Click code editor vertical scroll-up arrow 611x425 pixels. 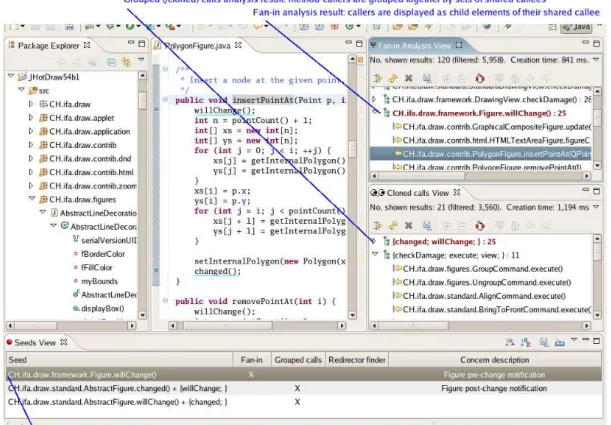coord(352,59)
